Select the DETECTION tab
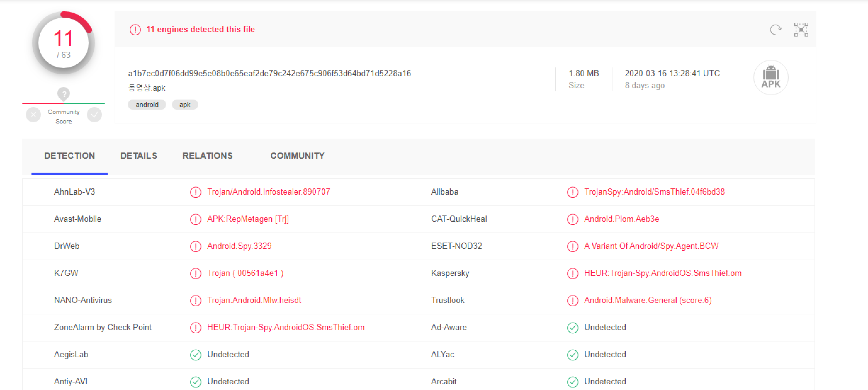The height and width of the screenshot is (390, 868). 70,156
